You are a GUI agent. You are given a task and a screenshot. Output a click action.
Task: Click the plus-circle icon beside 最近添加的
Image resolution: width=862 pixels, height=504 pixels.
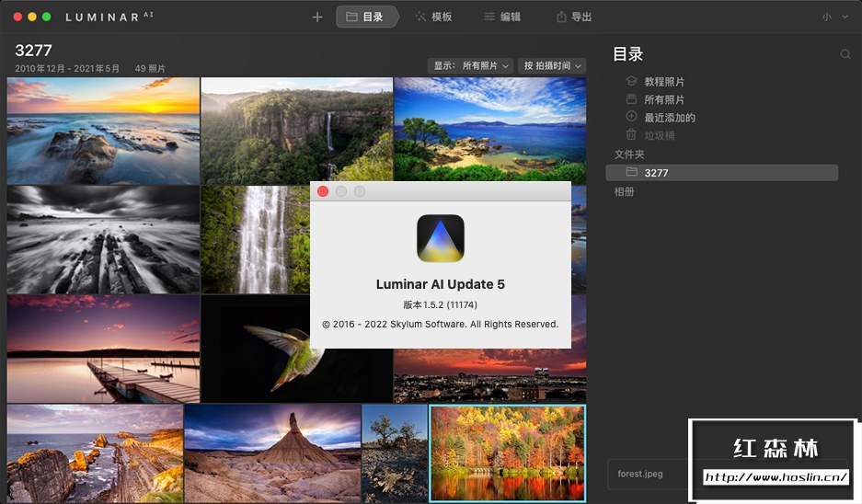coord(631,117)
